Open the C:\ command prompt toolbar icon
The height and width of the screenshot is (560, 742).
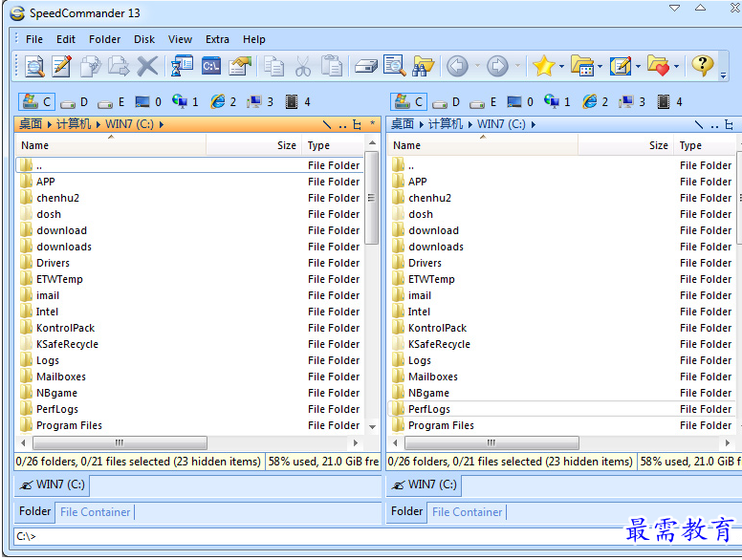[211, 66]
